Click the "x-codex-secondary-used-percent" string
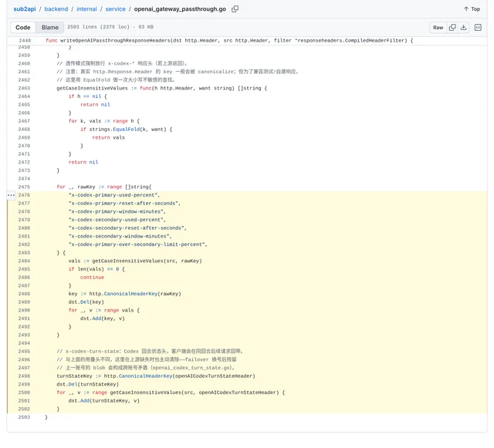494x448 pixels. click(x=116, y=220)
